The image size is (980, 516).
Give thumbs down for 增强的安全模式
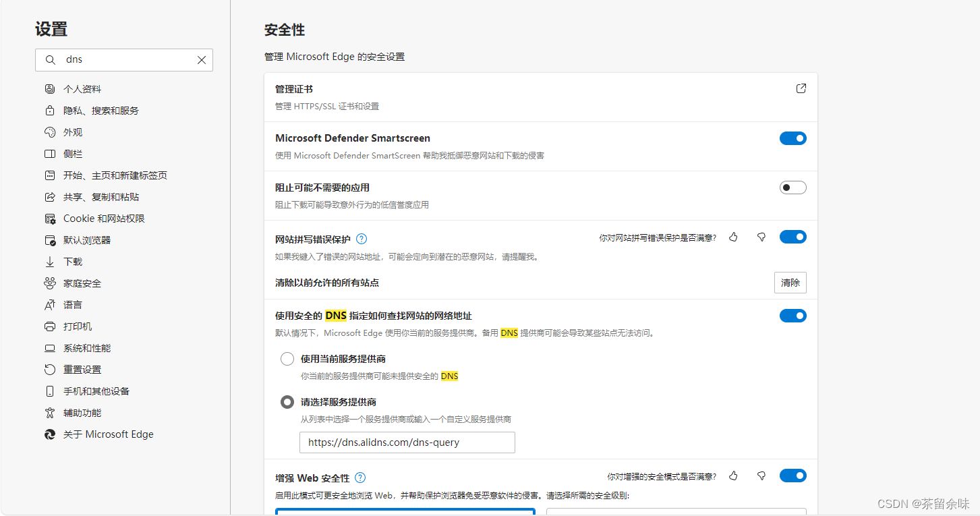[x=761, y=476]
